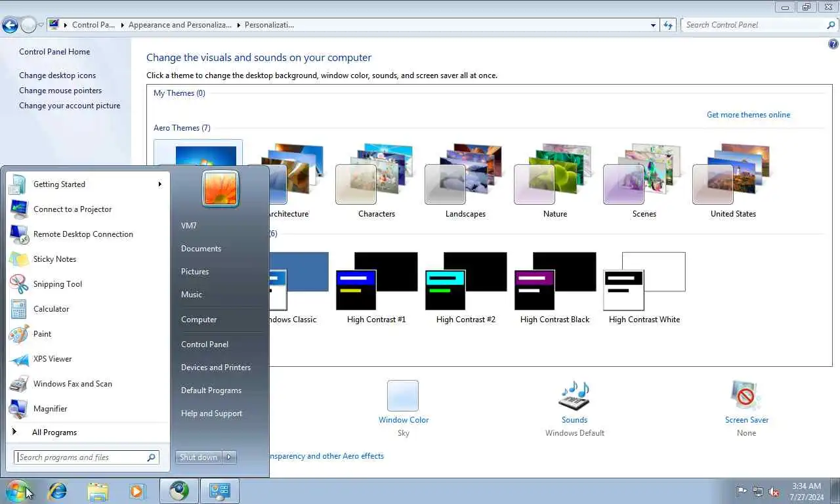Click the Action Center flag icon
The image size is (840, 504).
(x=742, y=491)
